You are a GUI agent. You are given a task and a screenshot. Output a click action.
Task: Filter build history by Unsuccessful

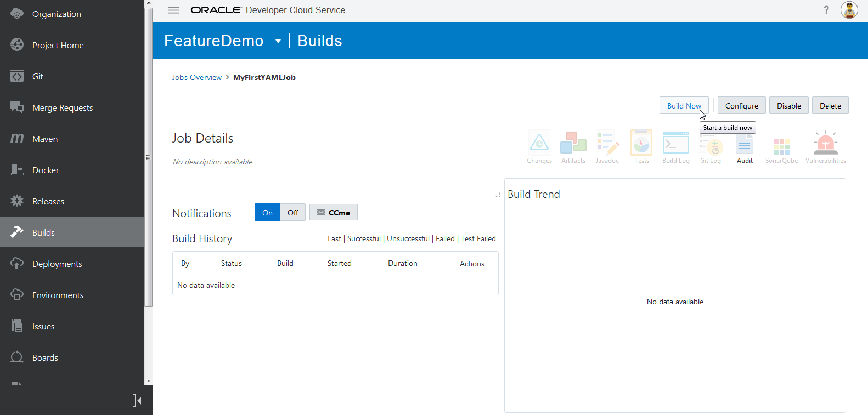408,238
